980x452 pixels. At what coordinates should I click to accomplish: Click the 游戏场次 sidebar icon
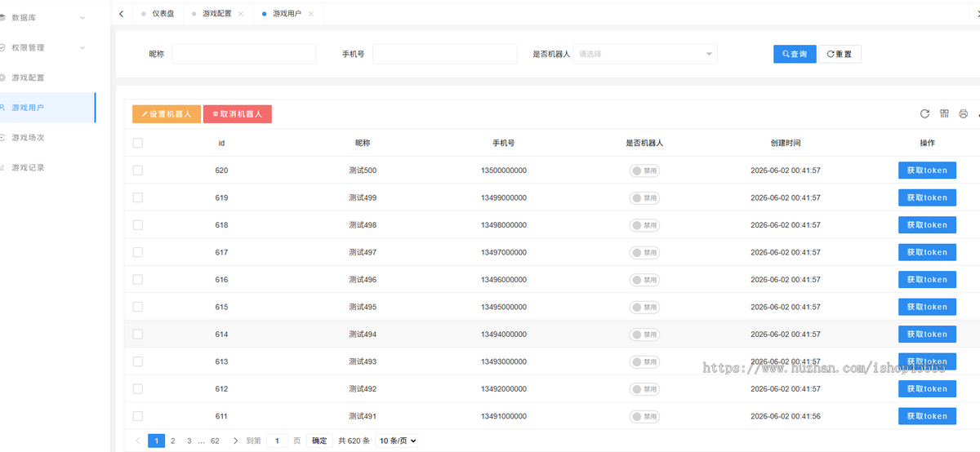(x=2, y=137)
